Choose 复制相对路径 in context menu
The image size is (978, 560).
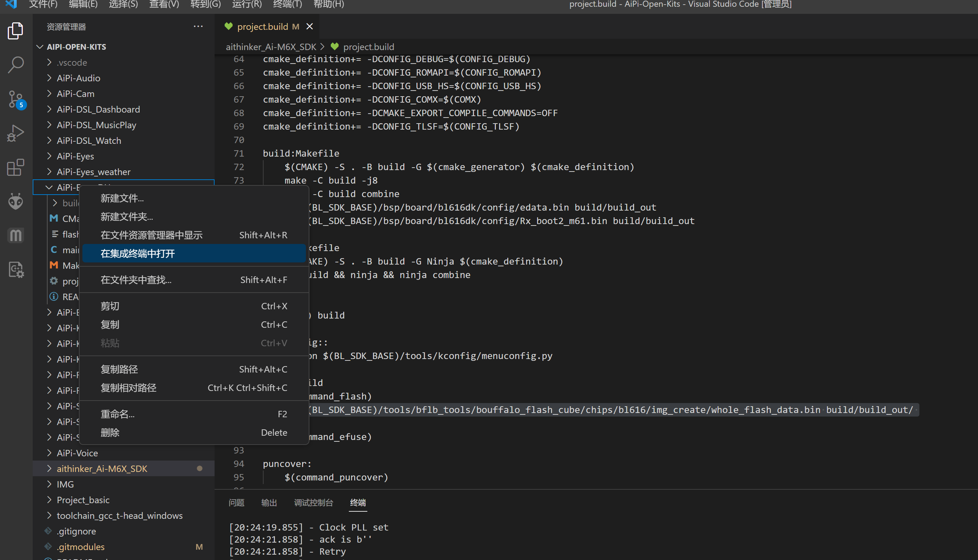coord(194,388)
